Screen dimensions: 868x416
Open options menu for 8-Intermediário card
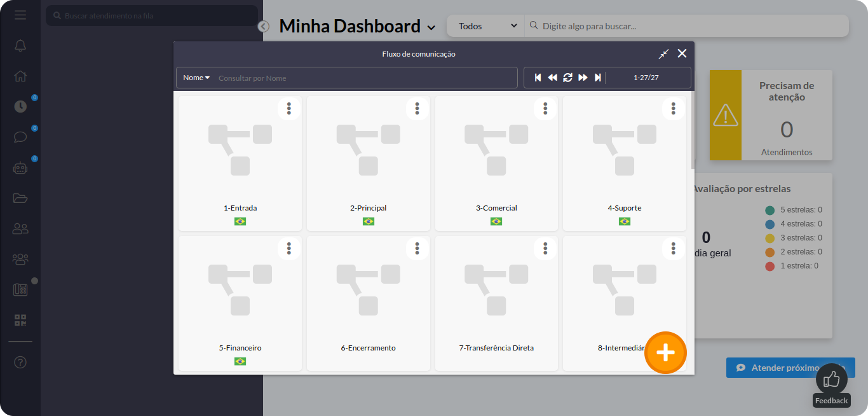click(674, 248)
